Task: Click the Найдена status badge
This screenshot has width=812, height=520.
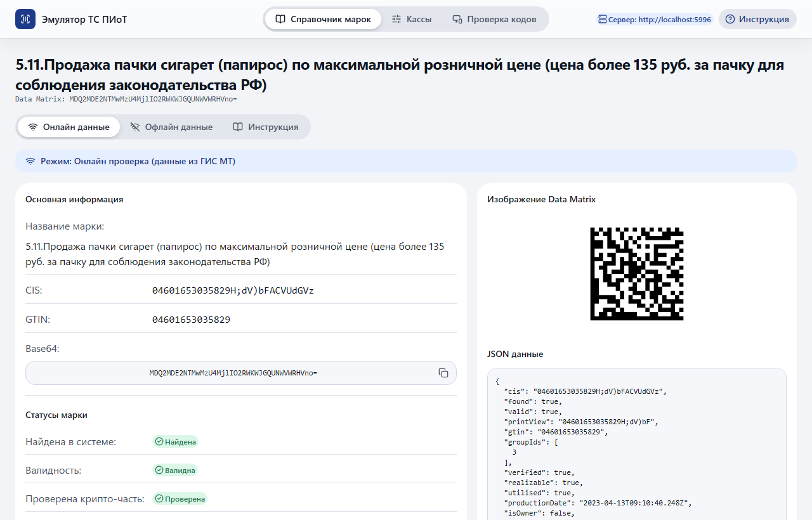Action: click(176, 441)
